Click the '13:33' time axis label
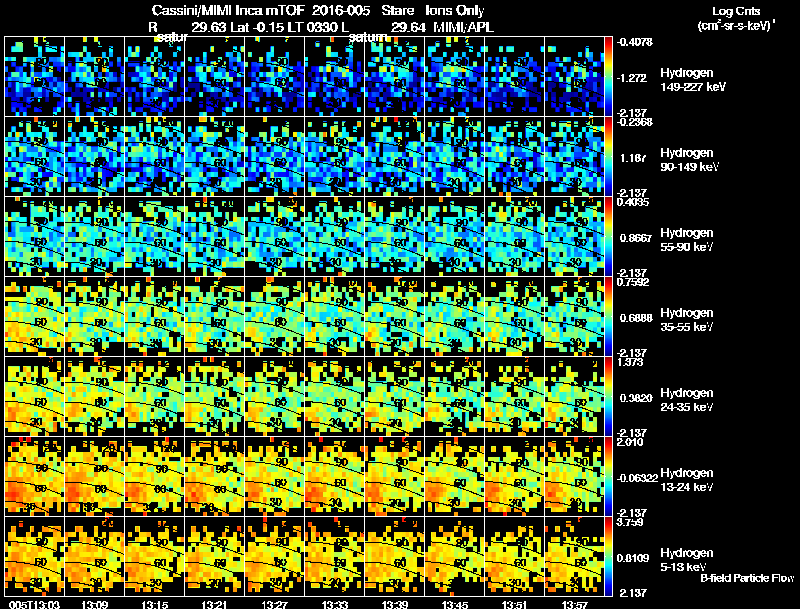This screenshot has width=800, height=609. click(335, 604)
